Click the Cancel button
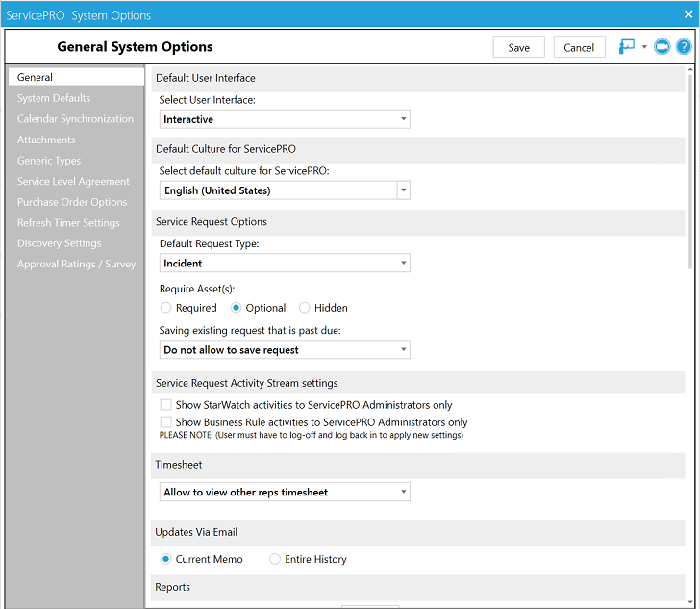The image size is (700, 609). click(x=579, y=47)
